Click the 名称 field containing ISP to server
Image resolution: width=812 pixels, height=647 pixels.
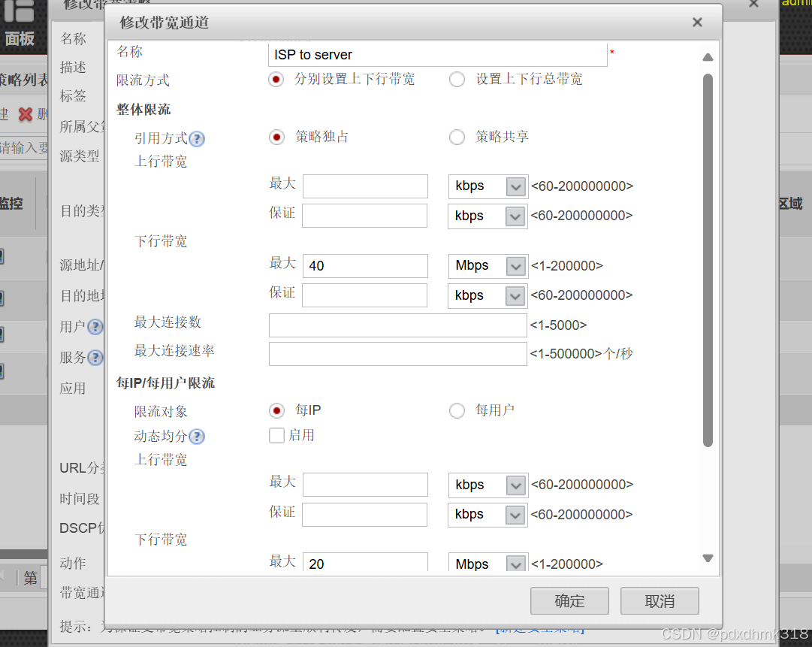[438, 54]
